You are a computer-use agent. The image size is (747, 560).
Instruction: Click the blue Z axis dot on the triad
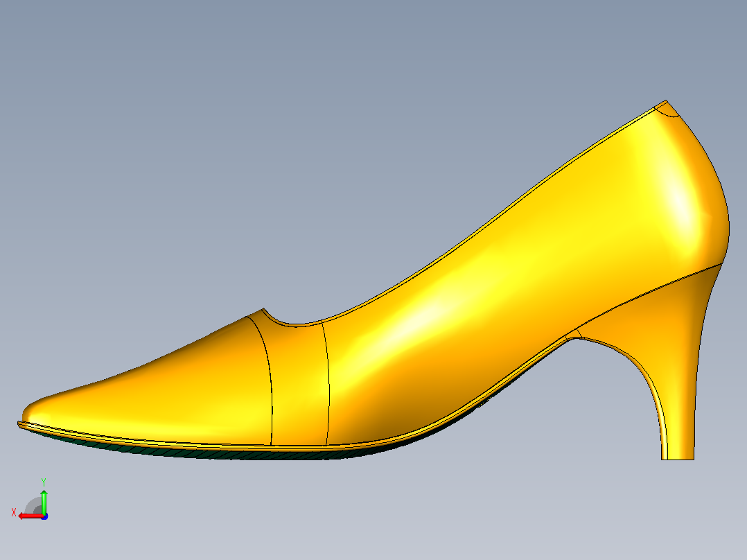pos(44,516)
